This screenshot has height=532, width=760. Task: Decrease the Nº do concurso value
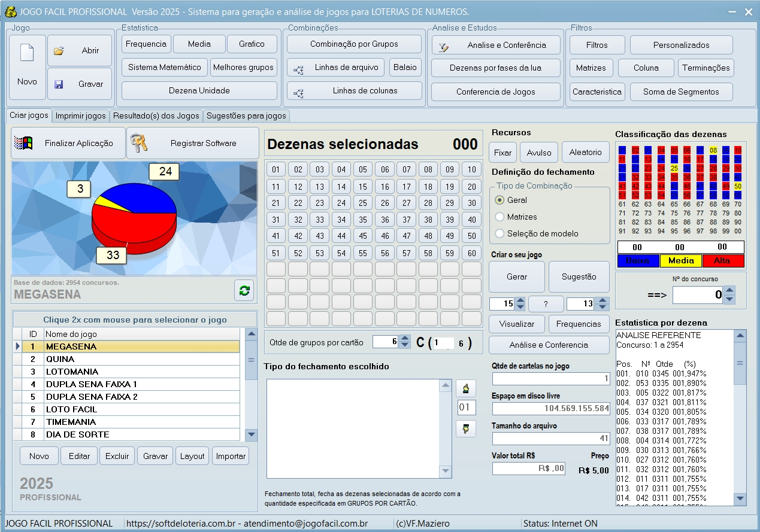pos(729,299)
